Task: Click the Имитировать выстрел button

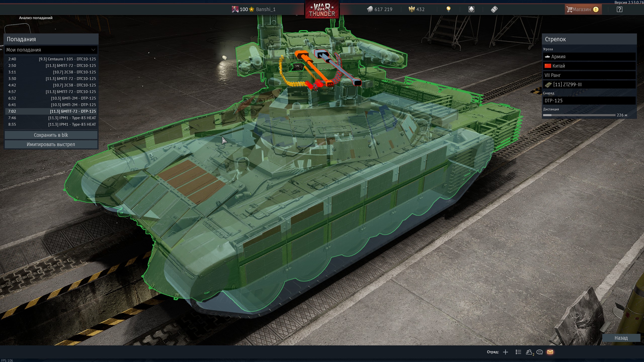Action: pyautogui.click(x=51, y=144)
